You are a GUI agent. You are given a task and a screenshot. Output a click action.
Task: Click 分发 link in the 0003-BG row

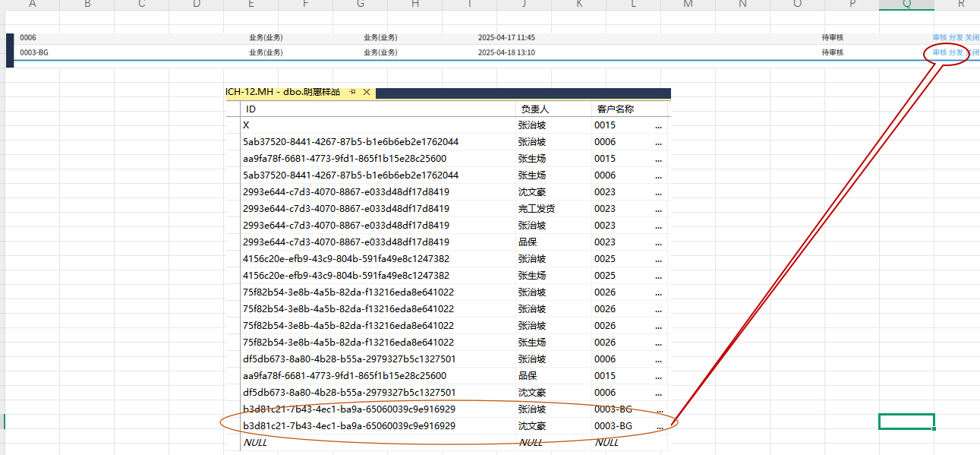tap(956, 52)
